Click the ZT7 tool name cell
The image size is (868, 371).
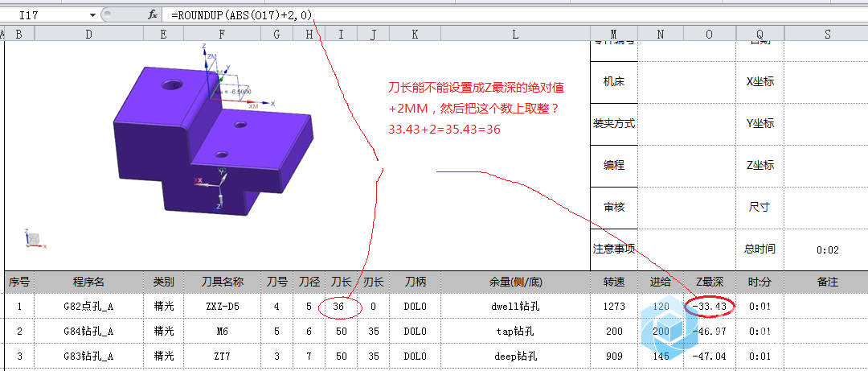pos(222,356)
